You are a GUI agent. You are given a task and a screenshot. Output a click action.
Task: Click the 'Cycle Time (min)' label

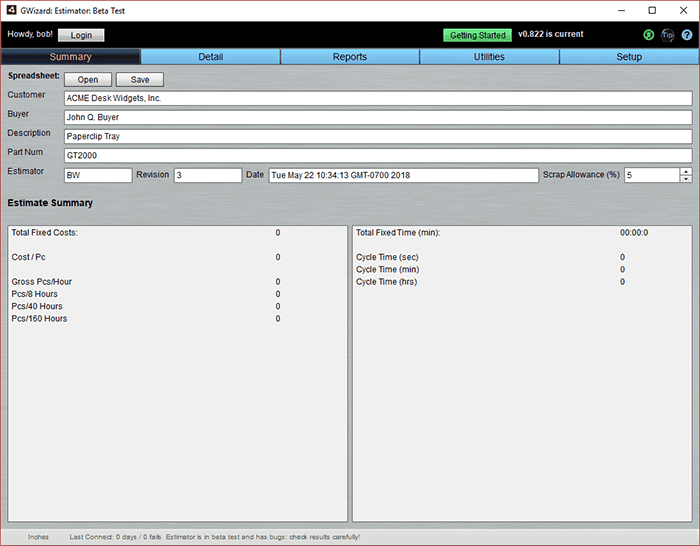pos(388,270)
